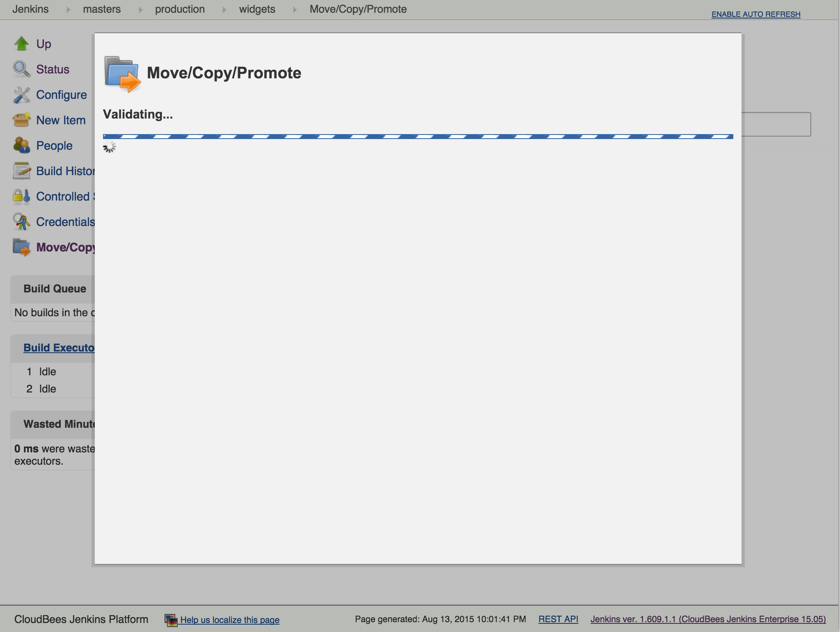The height and width of the screenshot is (632, 840).
Task: Click the Page generated timestamp text
Action: (440, 619)
